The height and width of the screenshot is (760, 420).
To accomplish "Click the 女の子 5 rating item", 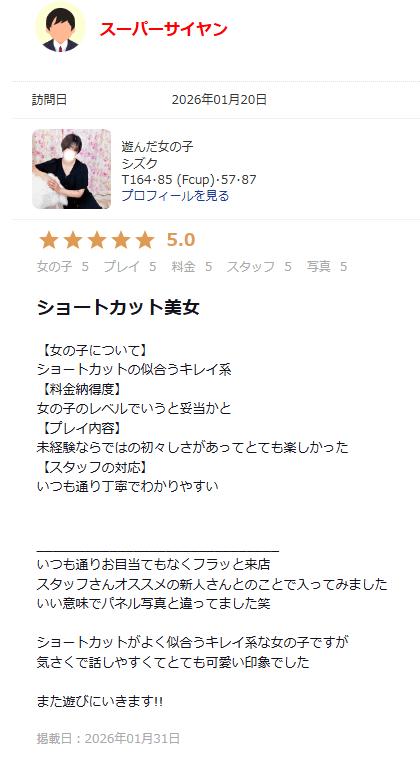I will point(62,266).
